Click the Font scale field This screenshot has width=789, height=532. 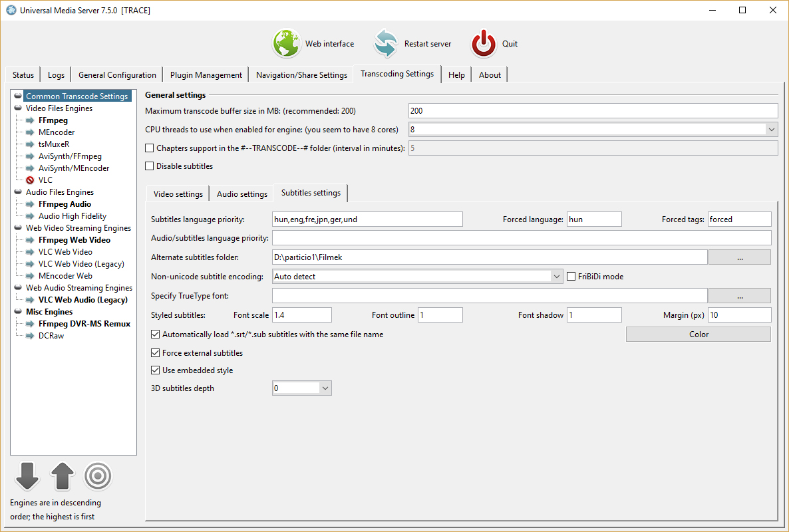302,315
